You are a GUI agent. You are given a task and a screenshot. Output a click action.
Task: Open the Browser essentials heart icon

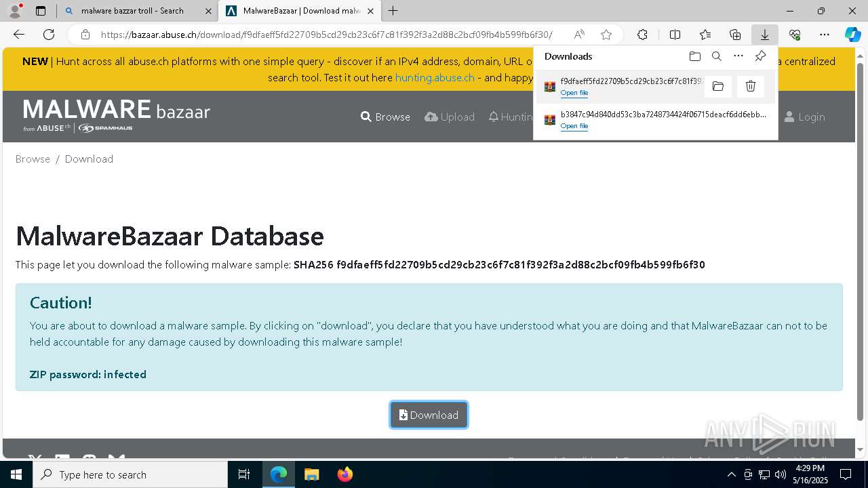(795, 35)
